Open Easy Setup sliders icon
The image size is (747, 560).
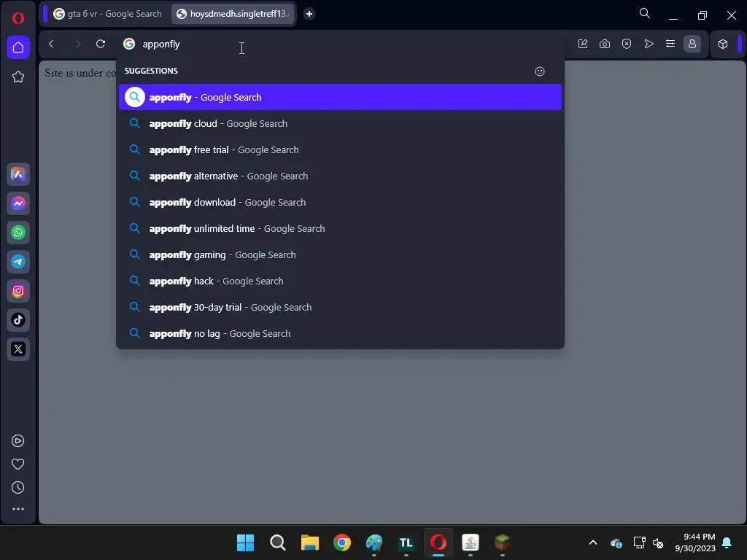click(x=670, y=44)
